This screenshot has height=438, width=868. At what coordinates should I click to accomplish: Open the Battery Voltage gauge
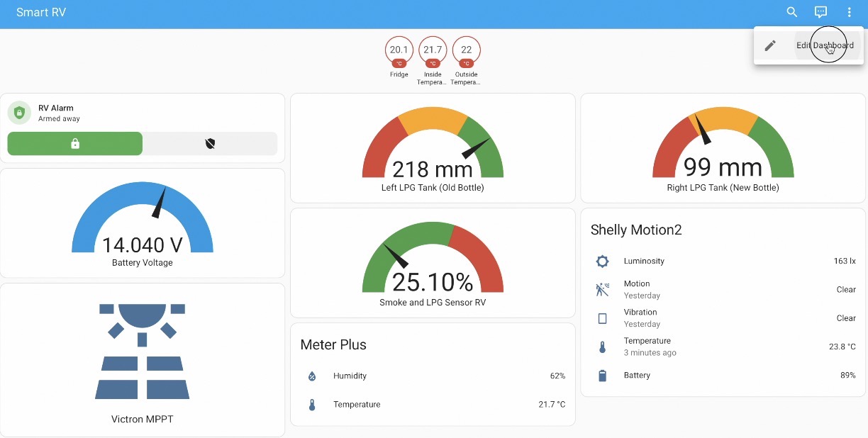143,223
